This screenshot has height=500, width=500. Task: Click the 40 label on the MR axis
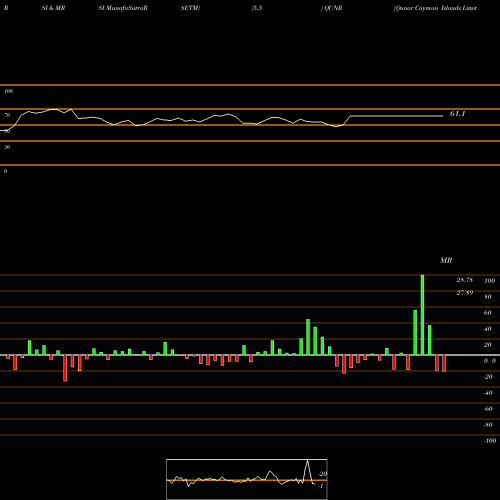488,329
